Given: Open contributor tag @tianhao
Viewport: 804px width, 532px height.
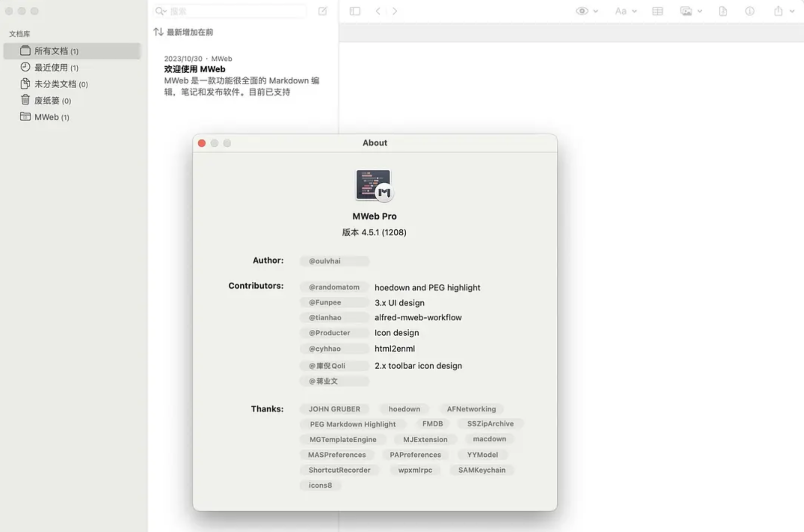Looking at the screenshot, I should point(334,317).
